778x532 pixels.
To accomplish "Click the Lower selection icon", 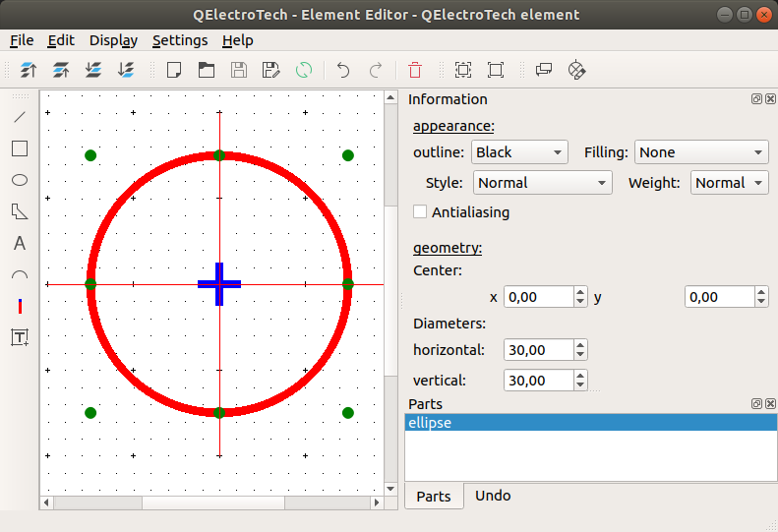I will coord(93,70).
